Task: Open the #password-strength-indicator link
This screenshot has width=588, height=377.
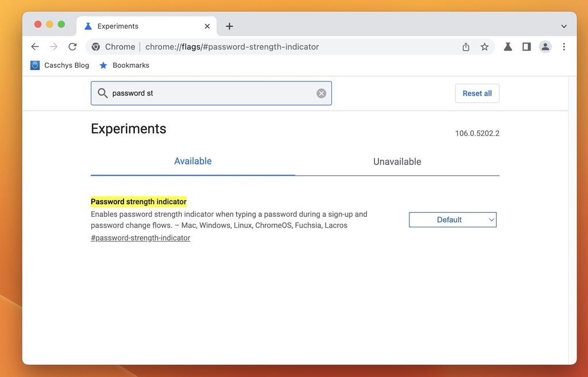Action: tap(141, 238)
